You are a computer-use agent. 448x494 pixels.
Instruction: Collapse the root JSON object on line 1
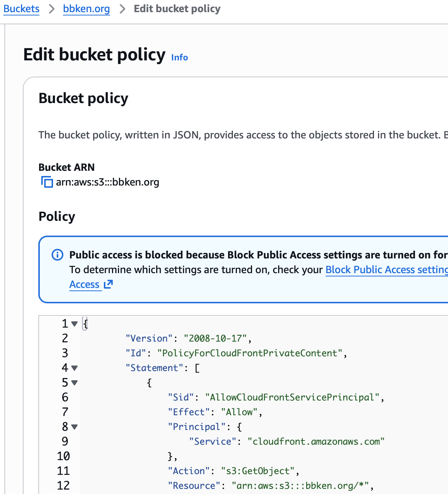pos(74,324)
